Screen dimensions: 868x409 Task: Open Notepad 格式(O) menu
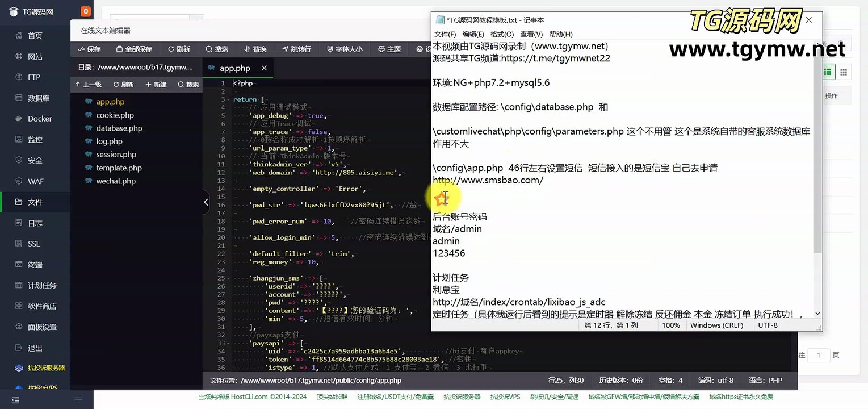click(502, 34)
